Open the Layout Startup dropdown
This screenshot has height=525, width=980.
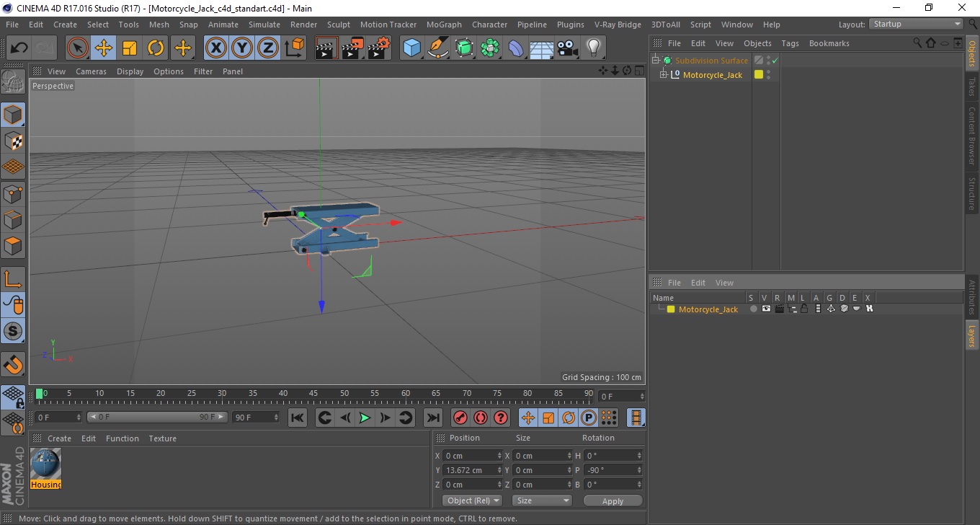click(916, 25)
